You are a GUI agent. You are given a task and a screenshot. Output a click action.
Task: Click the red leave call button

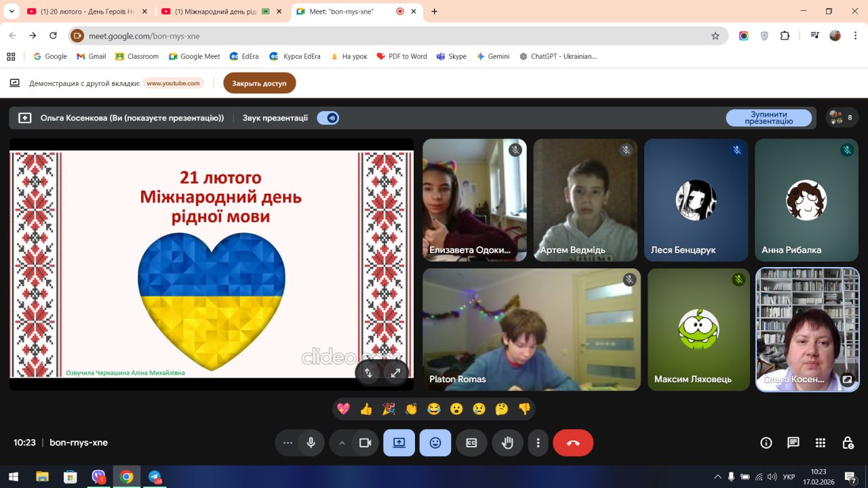pyautogui.click(x=573, y=443)
